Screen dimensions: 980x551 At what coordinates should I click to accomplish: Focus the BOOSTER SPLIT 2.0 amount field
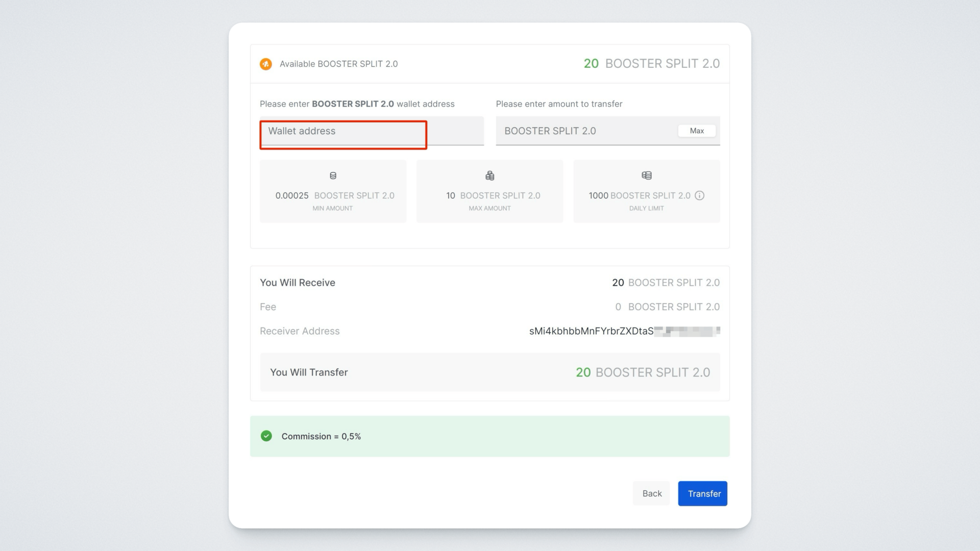pos(587,131)
